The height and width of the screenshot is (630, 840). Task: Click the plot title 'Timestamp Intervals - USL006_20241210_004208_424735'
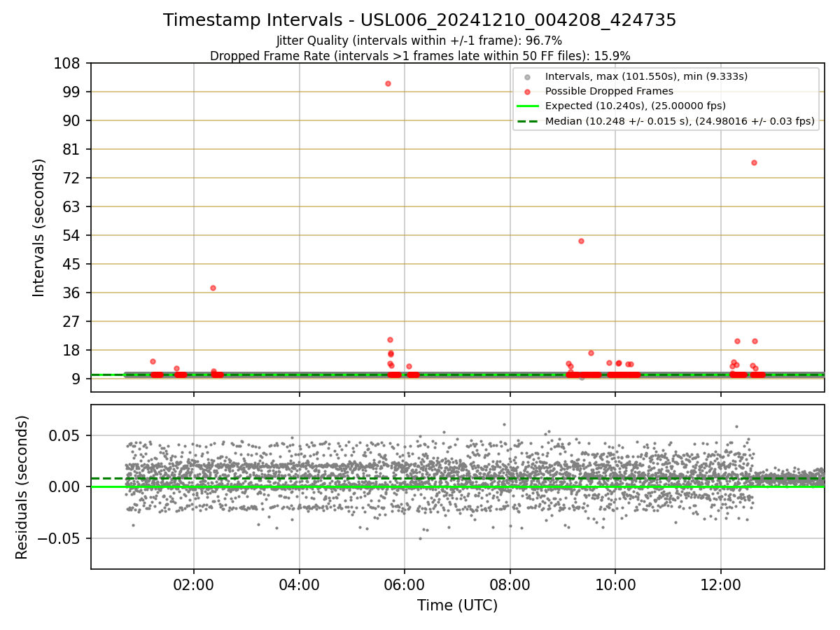tap(420, 20)
